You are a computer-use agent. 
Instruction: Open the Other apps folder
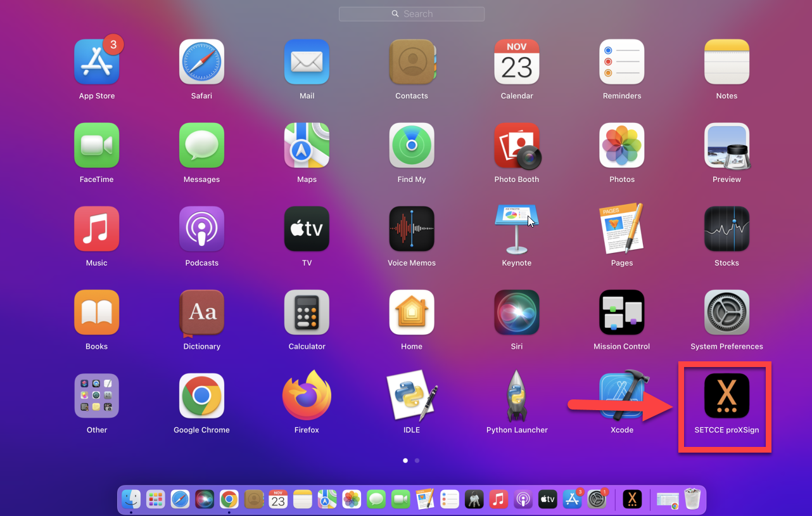(x=97, y=396)
